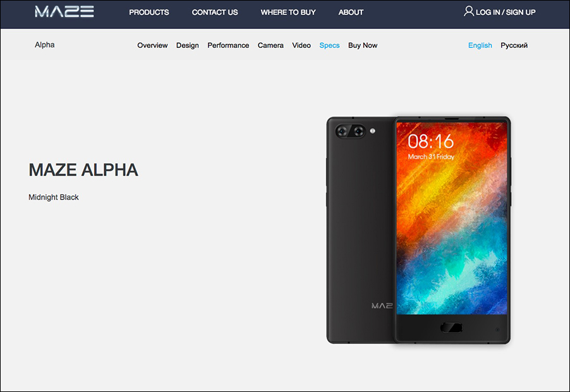570x392 pixels.
Task: Click the MAZE ALPHA heading
Action: 83,170
